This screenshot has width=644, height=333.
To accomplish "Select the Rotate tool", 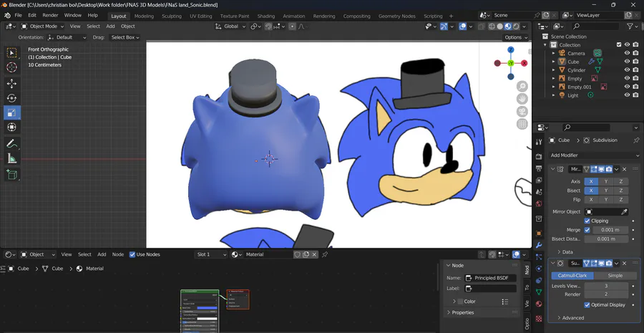I will pos(12,98).
